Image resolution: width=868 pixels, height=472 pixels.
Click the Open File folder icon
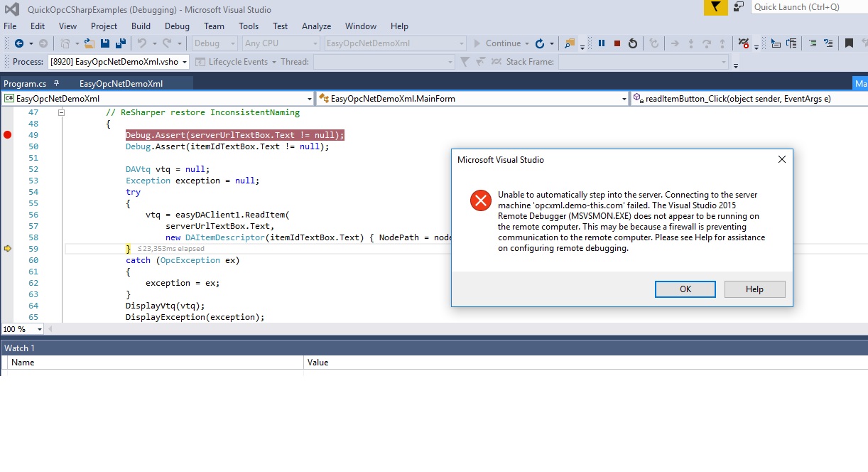tap(89, 43)
